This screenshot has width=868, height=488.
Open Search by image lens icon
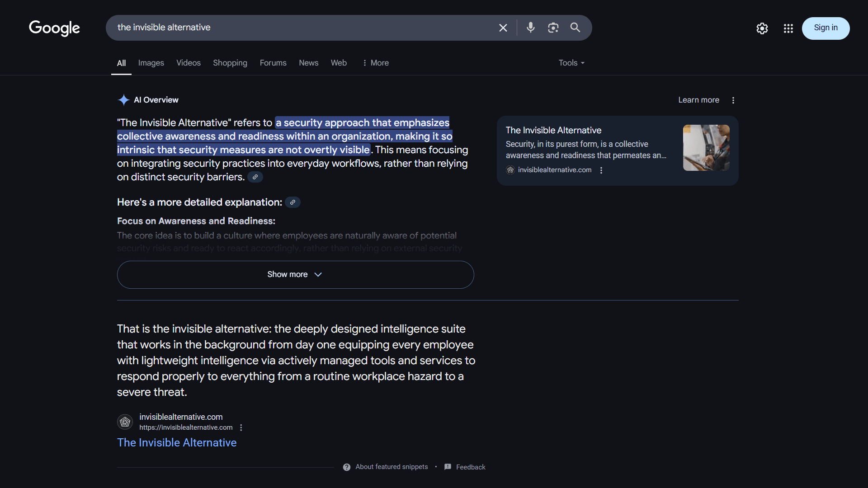pos(553,28)
